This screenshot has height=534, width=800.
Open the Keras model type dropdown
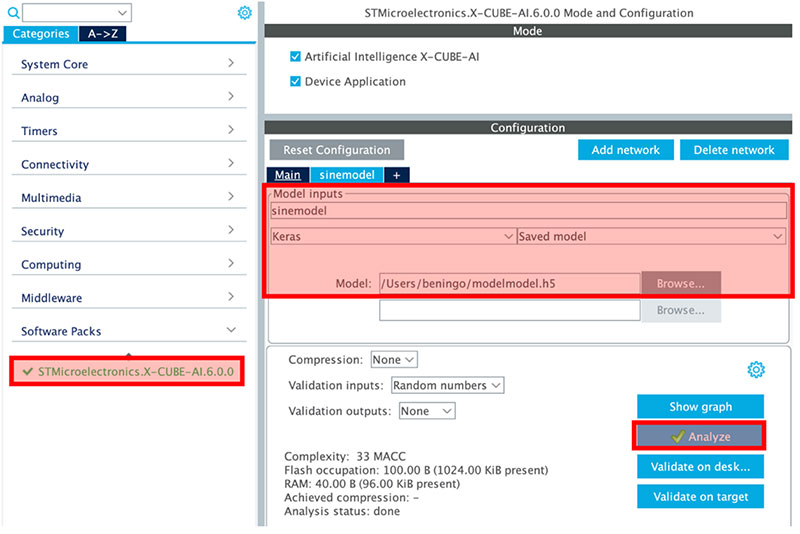[392, 236]
